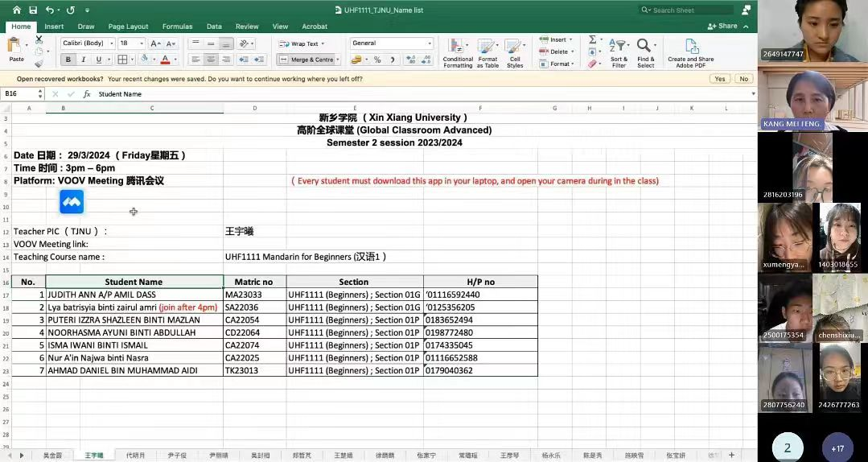Click Create and Share Adobe PDF

point(690,52)
